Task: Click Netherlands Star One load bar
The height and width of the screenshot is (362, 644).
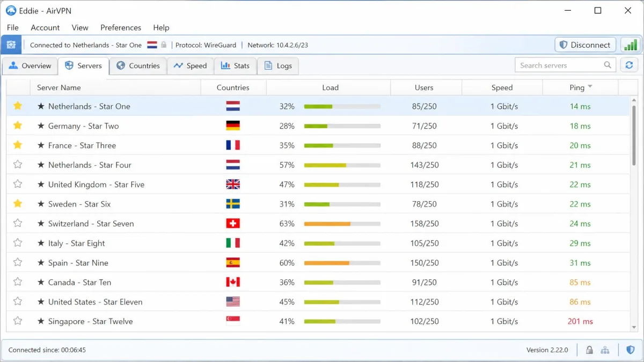Action: coord(342,106)
